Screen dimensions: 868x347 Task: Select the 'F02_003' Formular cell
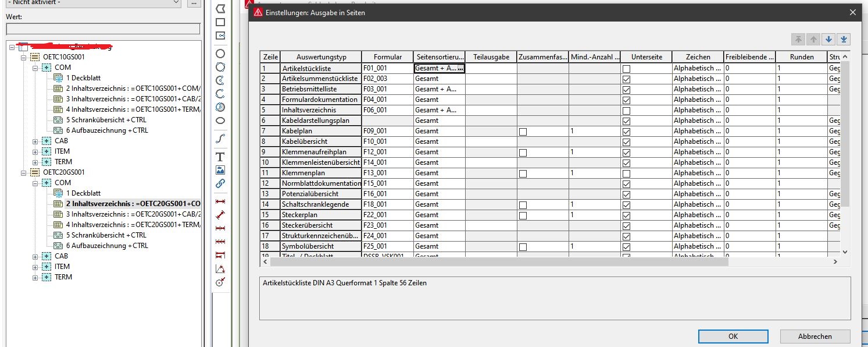(x=388, y=79)
